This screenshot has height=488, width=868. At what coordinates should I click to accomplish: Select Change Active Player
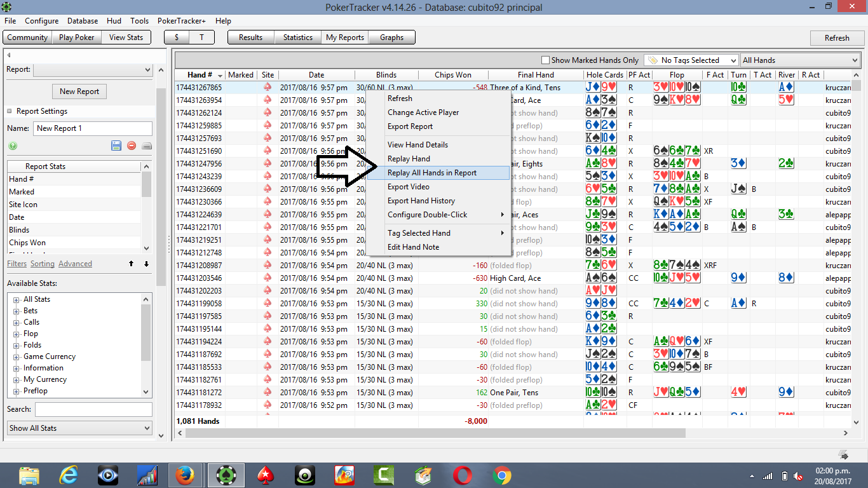click(x=438, y=112)
